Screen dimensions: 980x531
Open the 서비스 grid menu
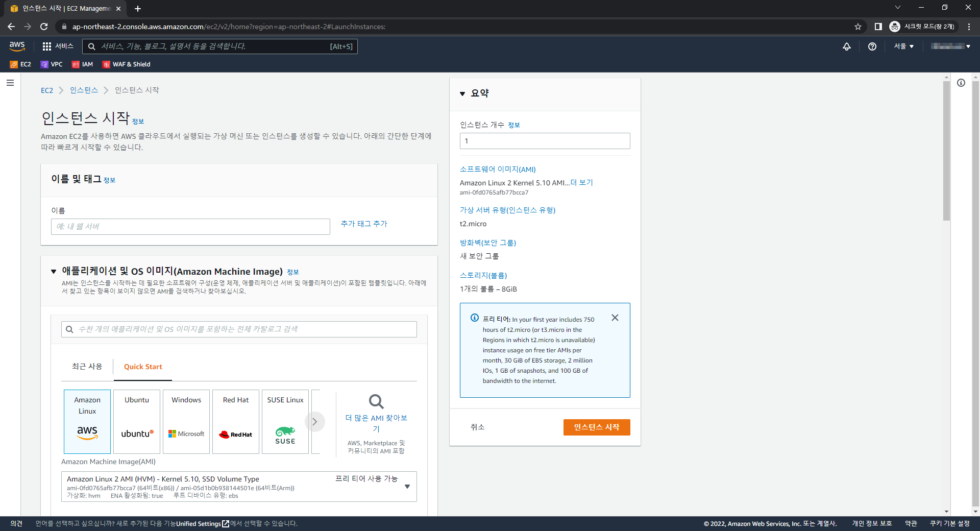(58, 46)
